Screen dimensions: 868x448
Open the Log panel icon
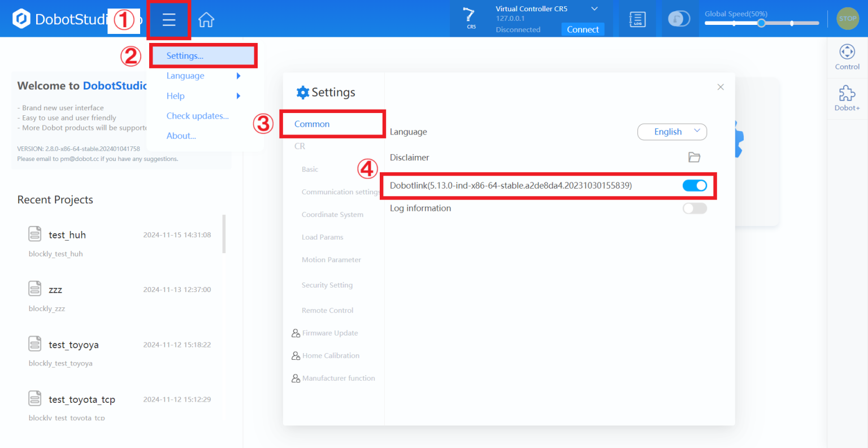(637, 19)
